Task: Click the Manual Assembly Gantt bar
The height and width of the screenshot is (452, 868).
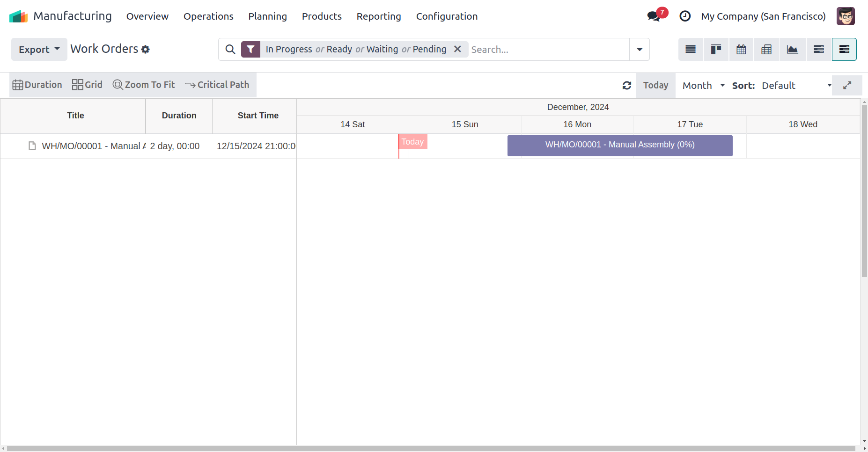Action: click(x=619, y=145)
